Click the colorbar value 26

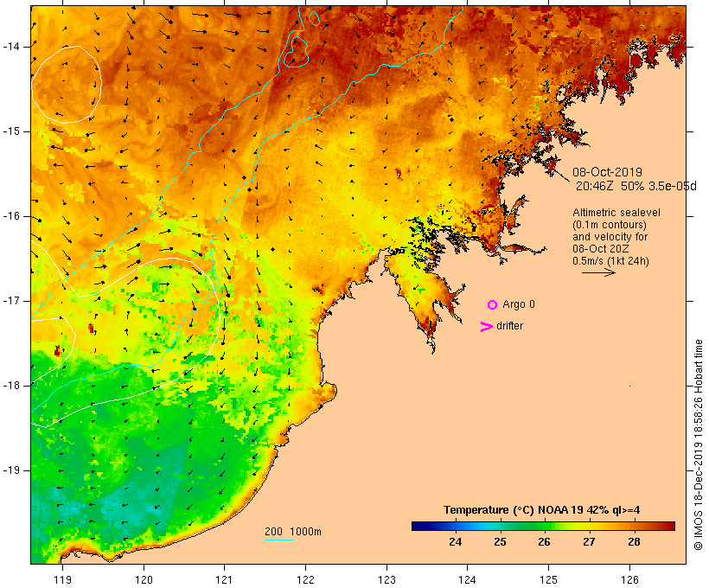[x=544, y=542]
